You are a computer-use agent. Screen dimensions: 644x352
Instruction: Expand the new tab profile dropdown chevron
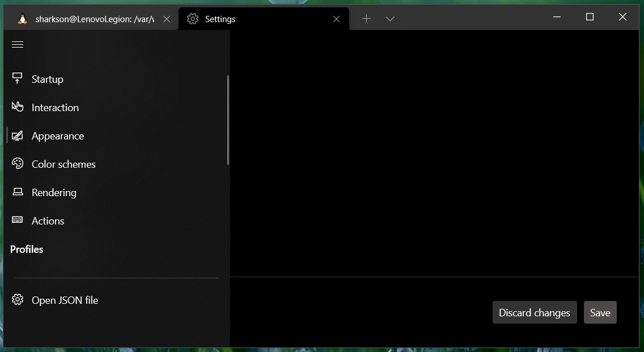(390, 19)
